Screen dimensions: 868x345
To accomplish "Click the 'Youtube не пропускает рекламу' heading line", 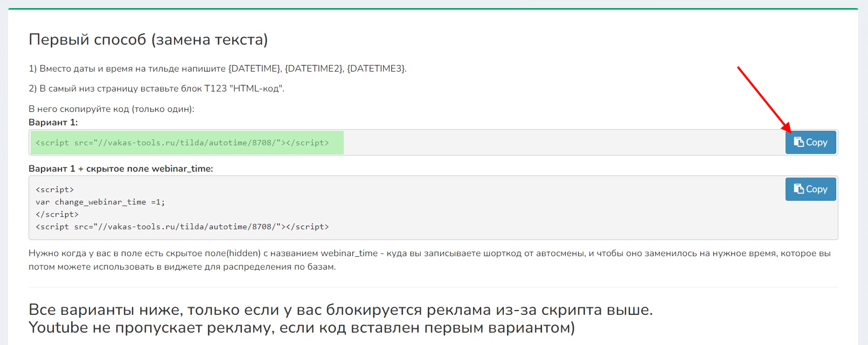I will click(x=301, y=327).
